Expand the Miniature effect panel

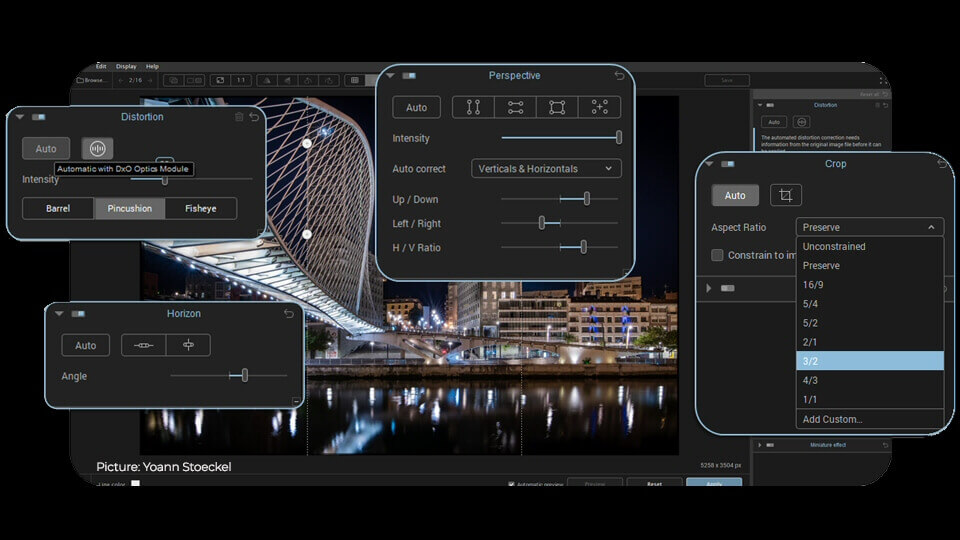click(760, 445)
